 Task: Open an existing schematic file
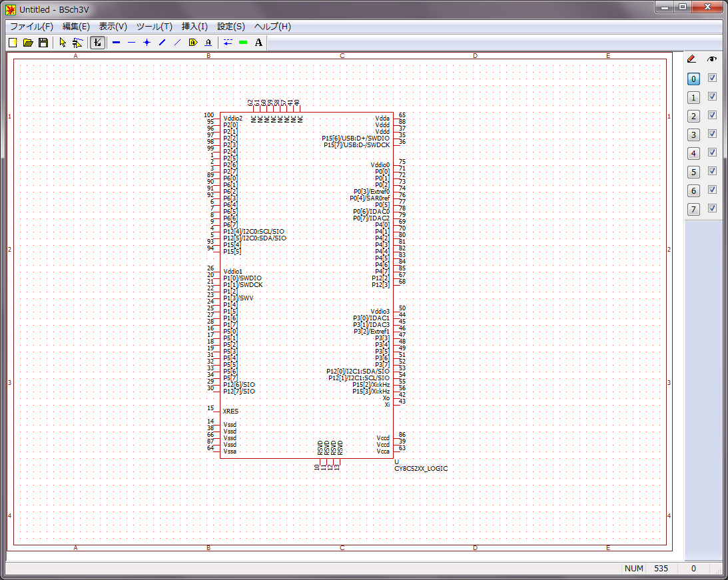(x=29, y=43)
